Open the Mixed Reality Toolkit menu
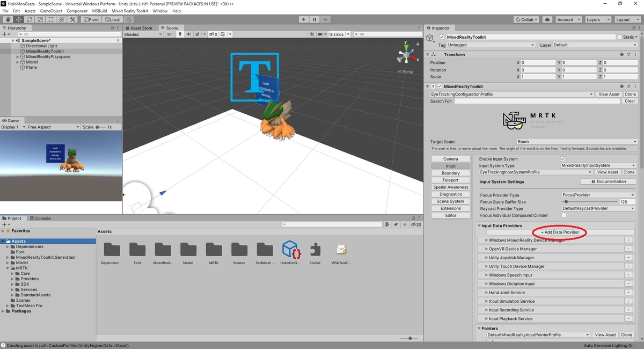The width and height of the screenshot is (644, 349). [x=130, y=11]
